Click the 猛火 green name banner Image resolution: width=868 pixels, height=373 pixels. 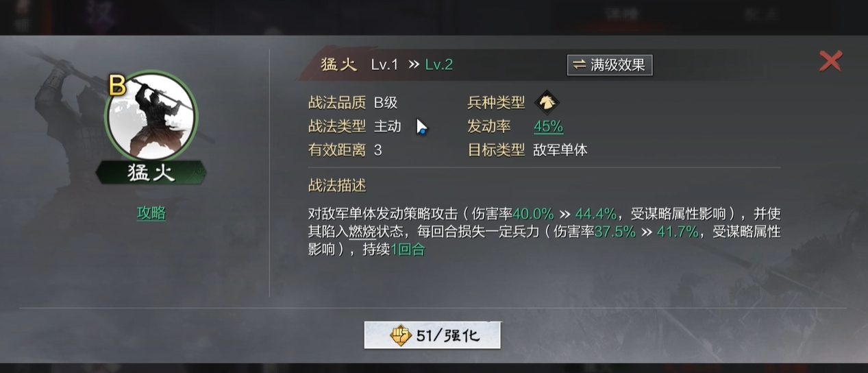[151, 172]
